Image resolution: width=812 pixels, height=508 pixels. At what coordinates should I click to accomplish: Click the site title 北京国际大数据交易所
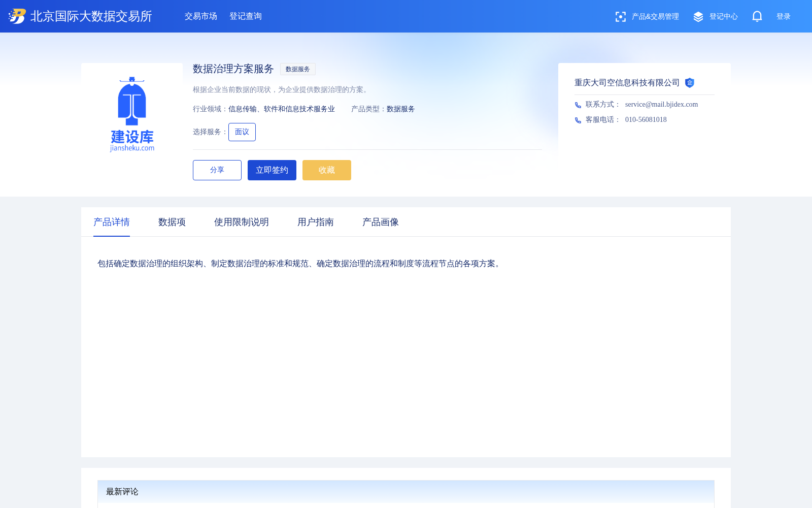[91, 16]
